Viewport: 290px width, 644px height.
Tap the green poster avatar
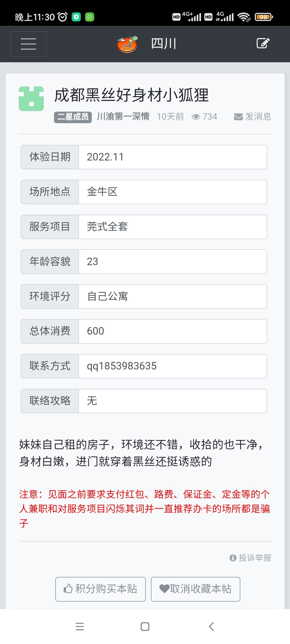31,99
